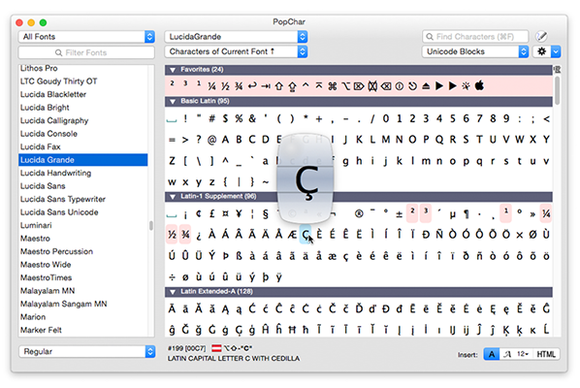This screenshot has width=580, height=388.
Task: Open the All Fonts group dropdown
Action: (x=87, y=37)
